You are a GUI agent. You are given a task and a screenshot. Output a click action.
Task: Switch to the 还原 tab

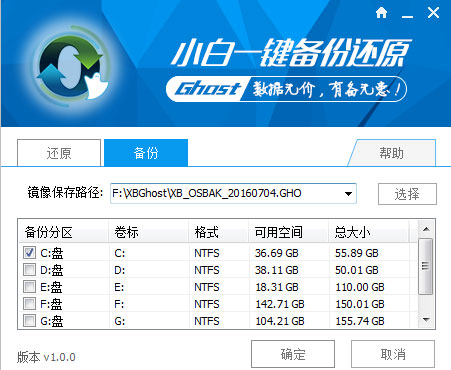[59, 153]
